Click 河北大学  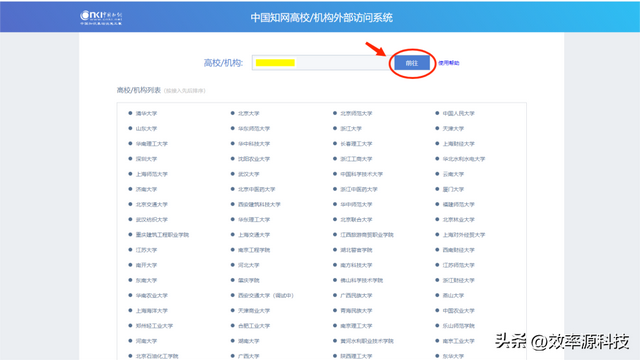coord(249,265)
